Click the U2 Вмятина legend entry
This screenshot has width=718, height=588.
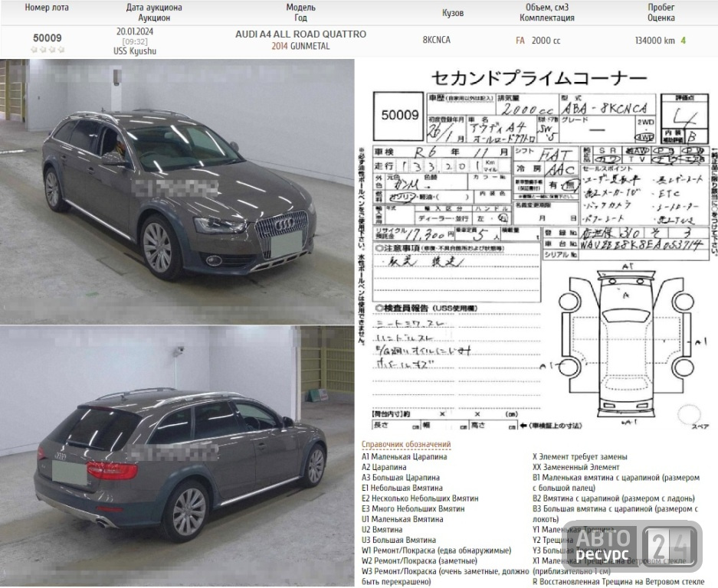coord(382,530)
